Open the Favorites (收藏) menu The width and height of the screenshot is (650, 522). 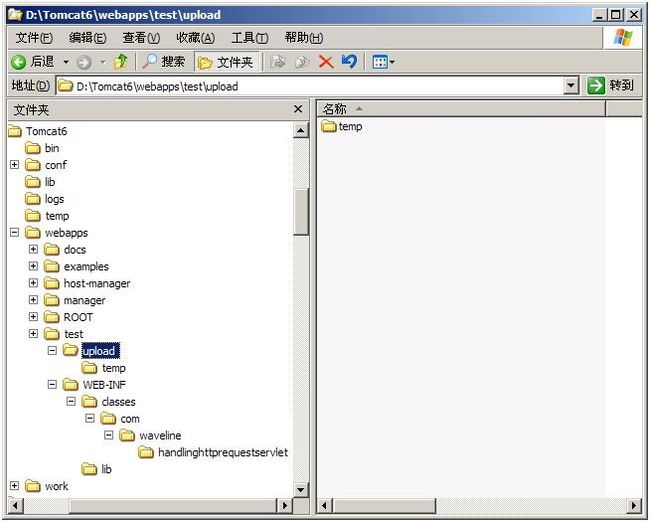pos(195,38)
